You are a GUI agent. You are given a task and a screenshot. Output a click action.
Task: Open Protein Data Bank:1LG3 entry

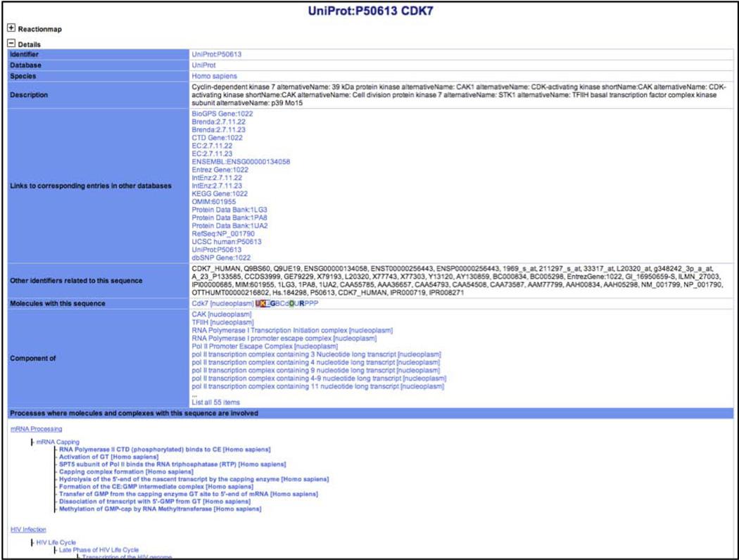[x=229, y=210]
